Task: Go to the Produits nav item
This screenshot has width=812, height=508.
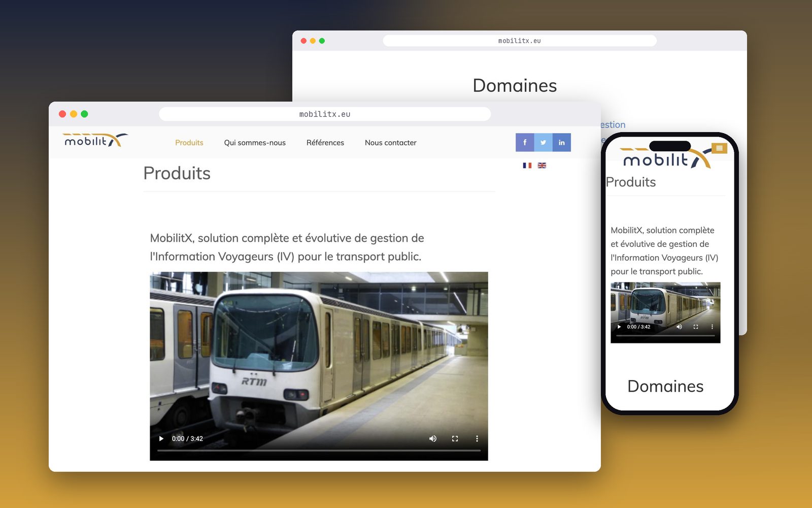Action: point(189,143)
